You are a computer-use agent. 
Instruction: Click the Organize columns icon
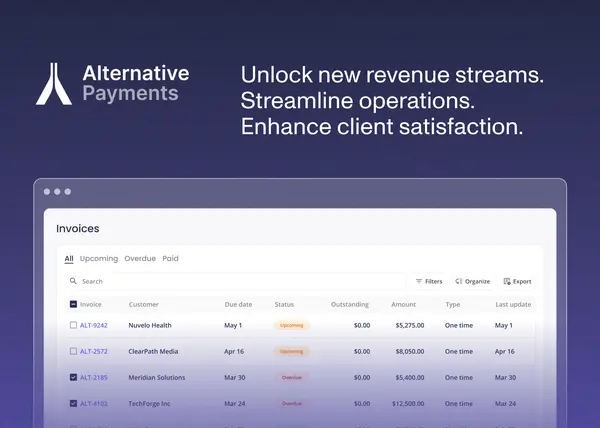coord(459,281)
